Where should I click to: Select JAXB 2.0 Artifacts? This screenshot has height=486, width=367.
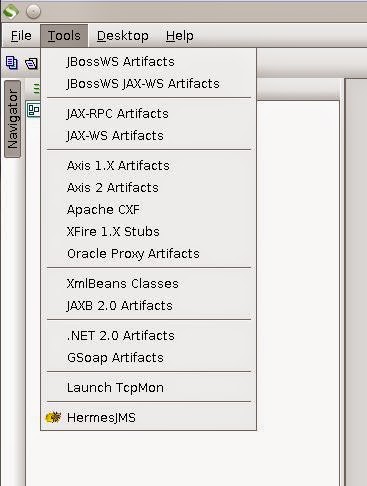point(148,306)
